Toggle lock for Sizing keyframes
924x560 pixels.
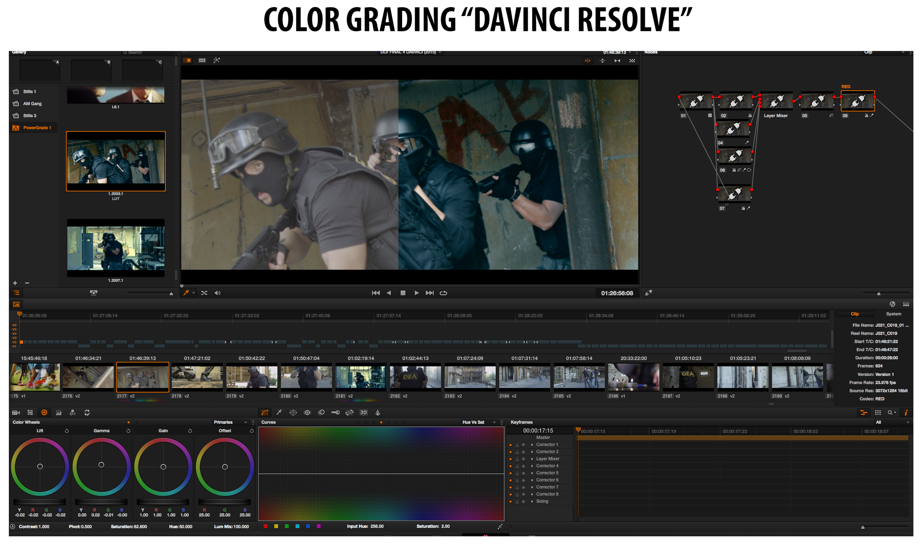pyautogui.click(x=517, y=502)
